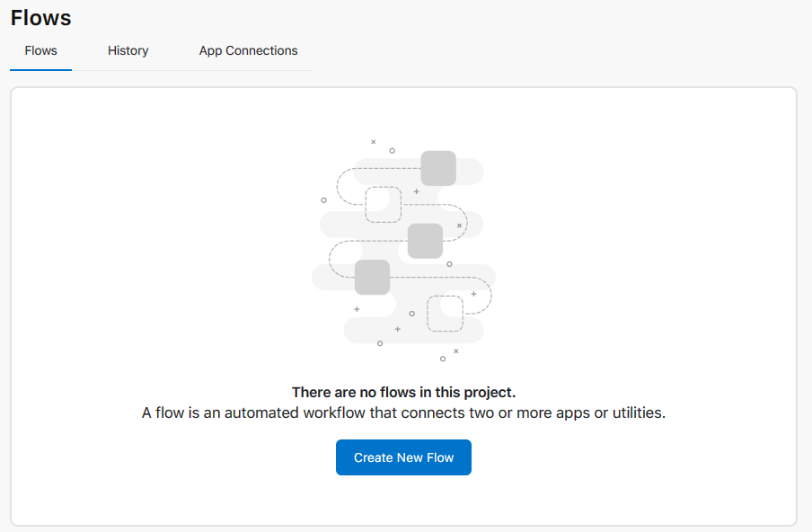Switch to the History tab
This screenshot has width=812, height=532.
pos(128,51)
